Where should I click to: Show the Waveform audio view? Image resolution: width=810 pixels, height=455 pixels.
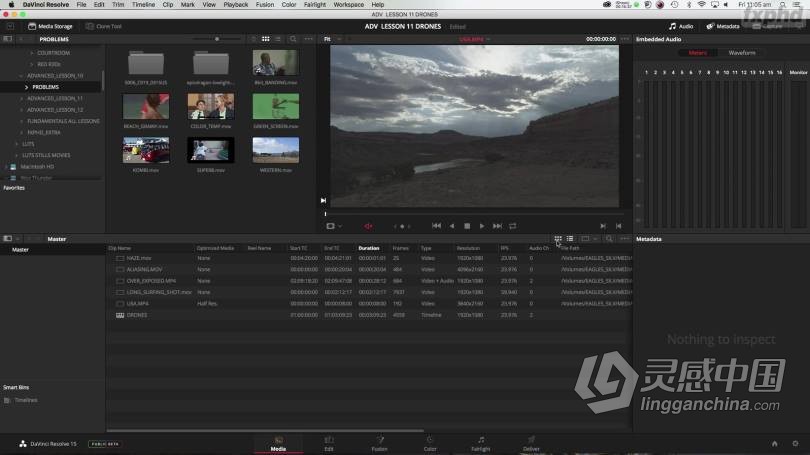coord(742,52)
